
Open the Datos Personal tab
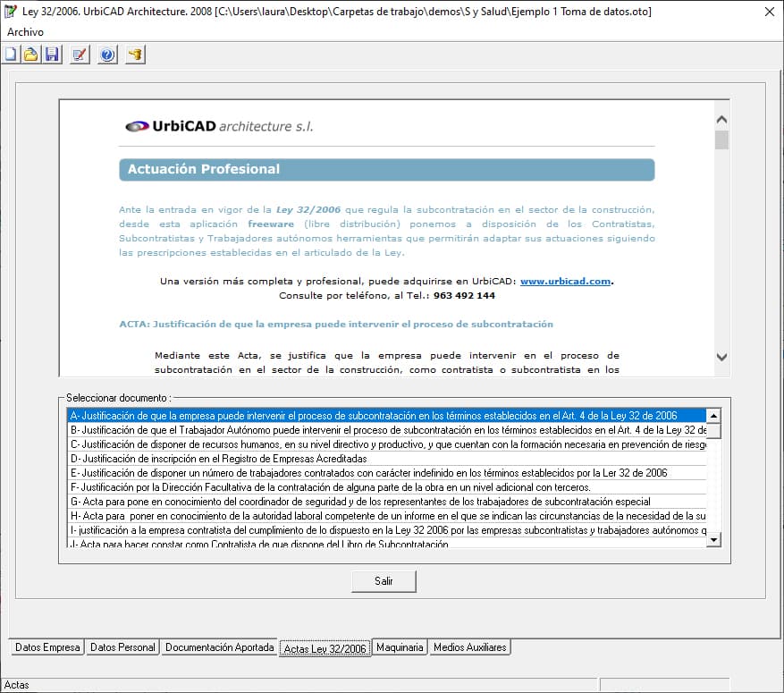click(x=122, y=647)
